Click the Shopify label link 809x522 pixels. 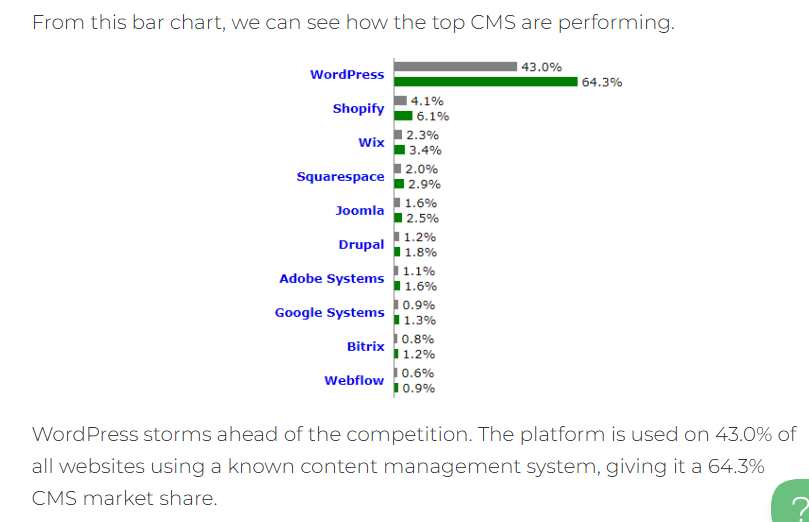coord(358,109)
